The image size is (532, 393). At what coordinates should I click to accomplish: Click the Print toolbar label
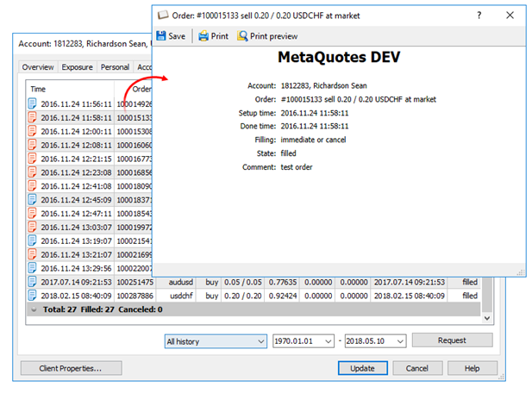[x=220, y=36]
